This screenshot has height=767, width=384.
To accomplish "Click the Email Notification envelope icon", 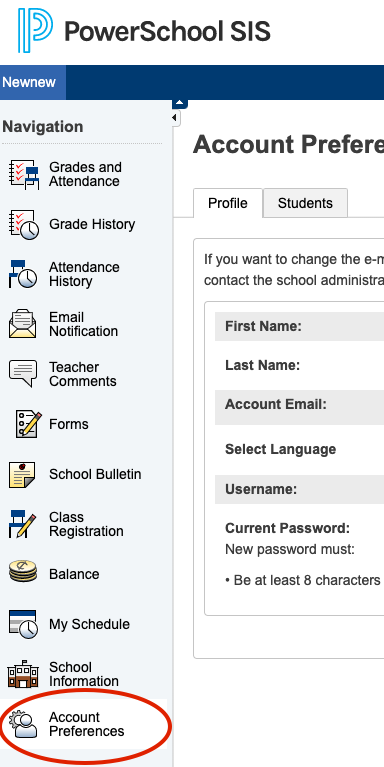I will coord(23,324).
